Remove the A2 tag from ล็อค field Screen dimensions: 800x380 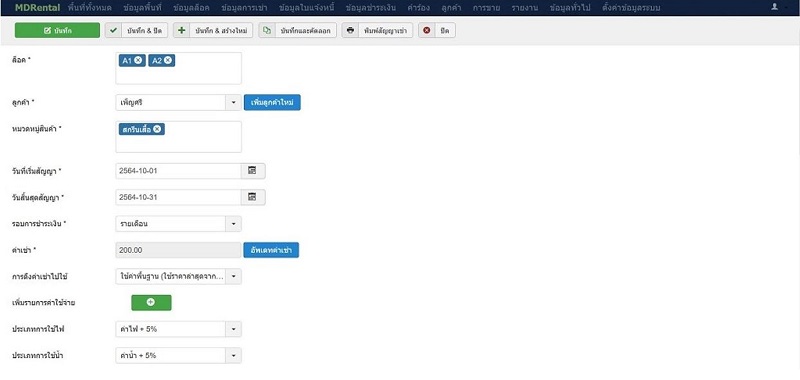tap(168, 61)
